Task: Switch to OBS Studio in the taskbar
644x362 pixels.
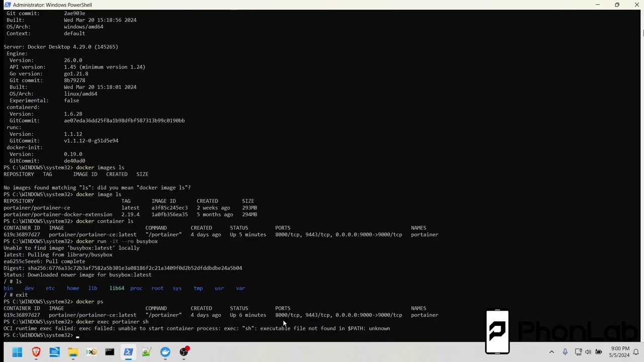Action: pos(184,352)
